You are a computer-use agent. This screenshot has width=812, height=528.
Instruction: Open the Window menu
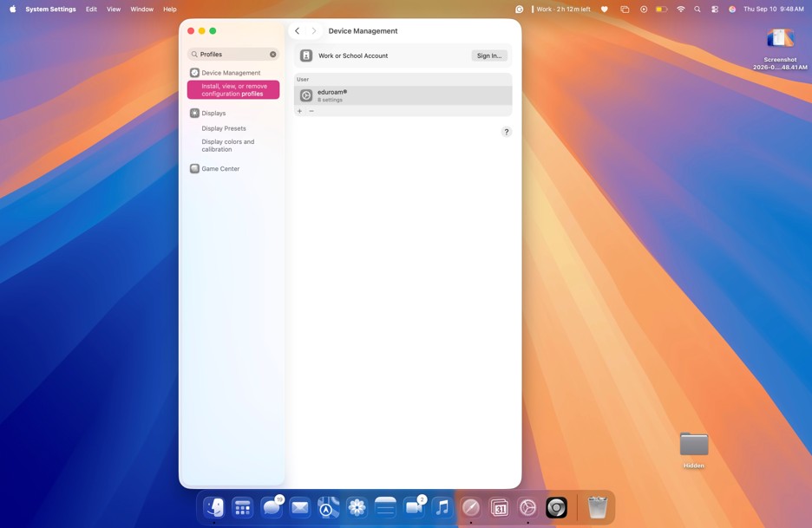pyautogui.click(x=142, y=10)
